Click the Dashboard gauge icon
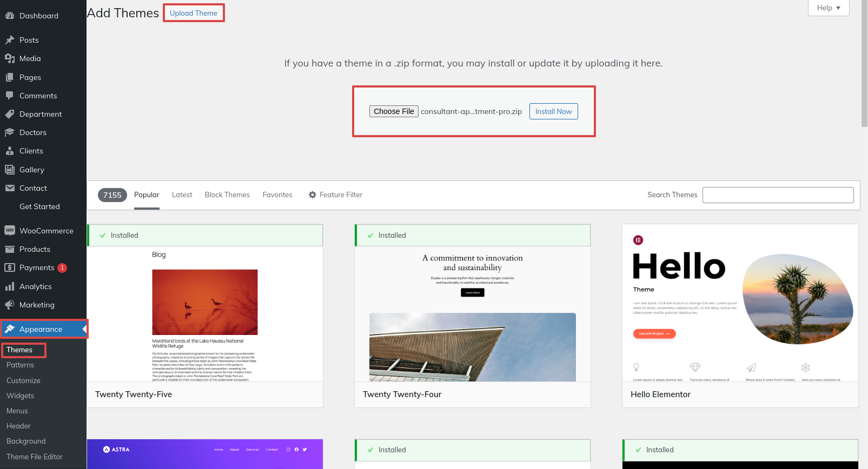 point(10,16)
